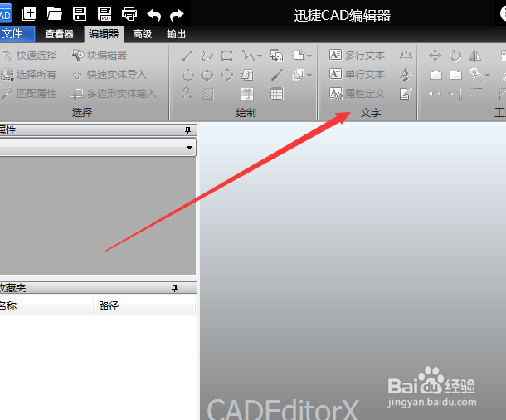Click the Save icon in title bar

tap(80, 14)
